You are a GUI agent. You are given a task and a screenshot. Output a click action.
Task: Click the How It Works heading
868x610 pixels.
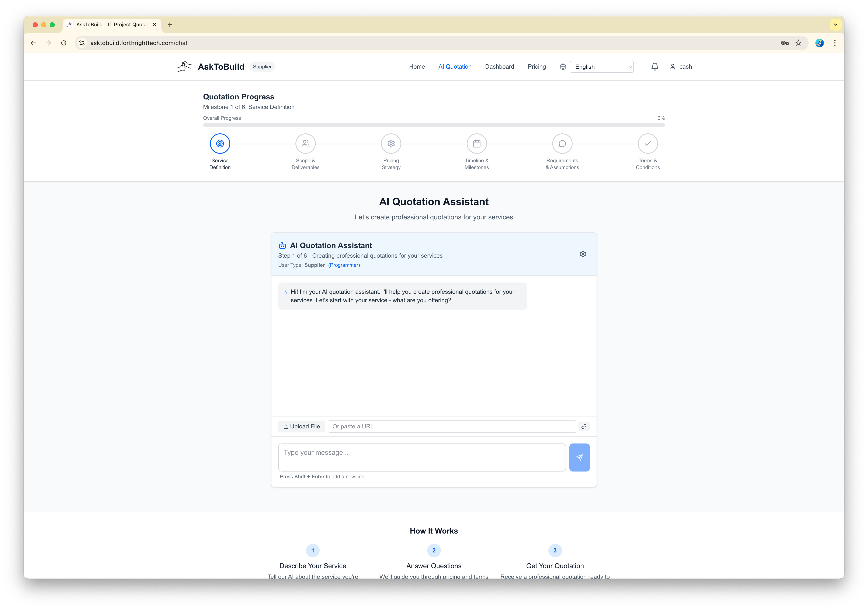click(x=434, y=531)
